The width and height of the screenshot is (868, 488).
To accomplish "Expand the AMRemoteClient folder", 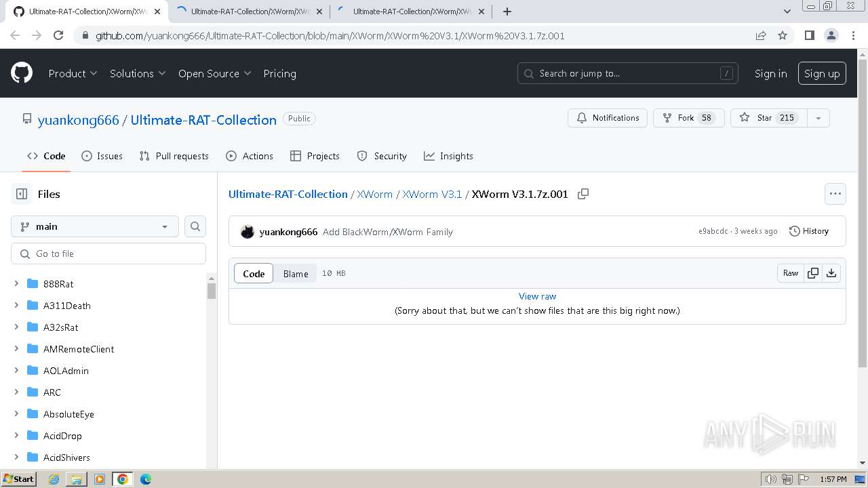I will pos(16,349).
